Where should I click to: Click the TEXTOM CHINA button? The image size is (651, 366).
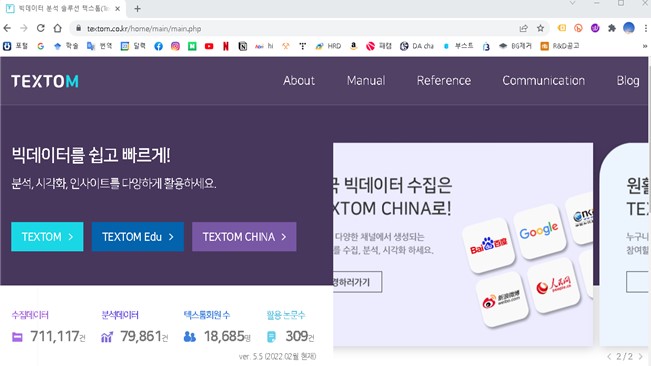pyautogui.click(x=244, y=237)
